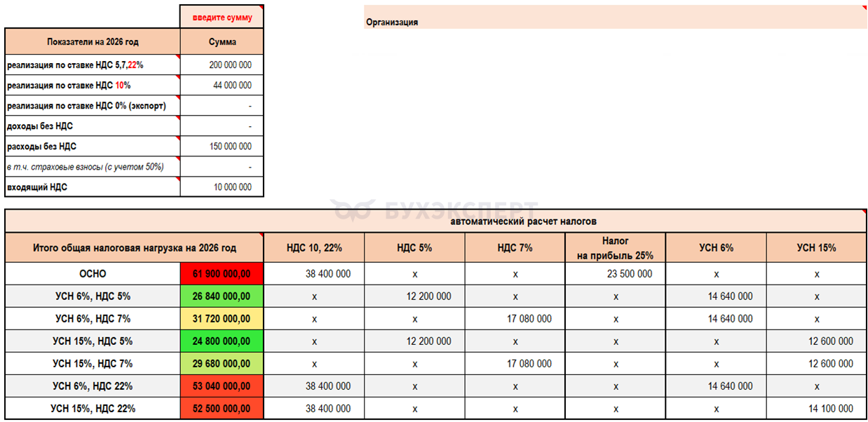This screenshot has height=422, width=868.
Task: Click the sum cell for 'доходы без НДС'
Action: click(x=222, y=126)
